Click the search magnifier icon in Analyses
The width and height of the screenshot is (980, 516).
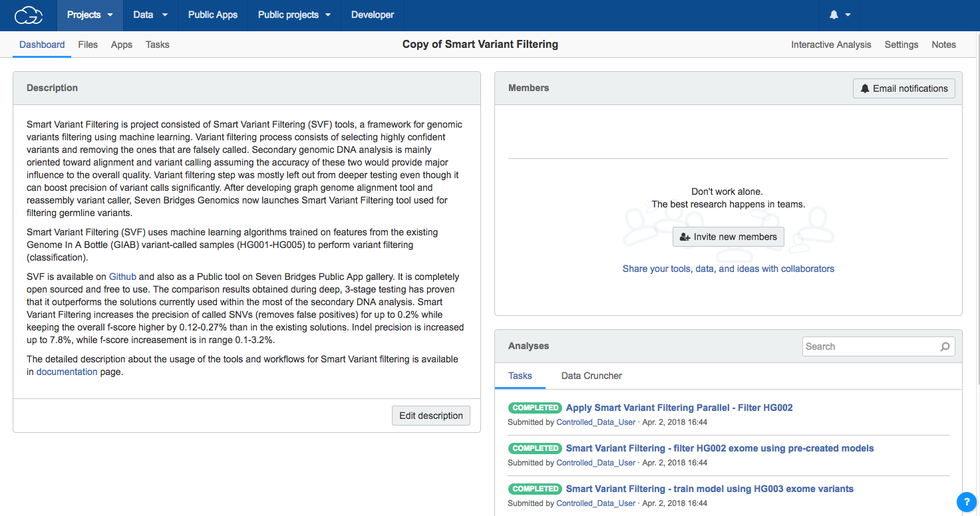pos(945,346)
